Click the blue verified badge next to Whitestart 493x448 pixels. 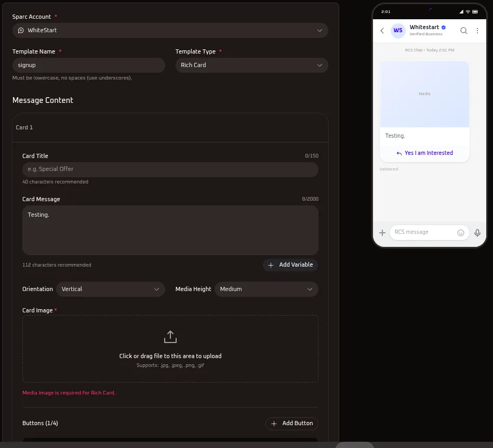pos(444,28)
